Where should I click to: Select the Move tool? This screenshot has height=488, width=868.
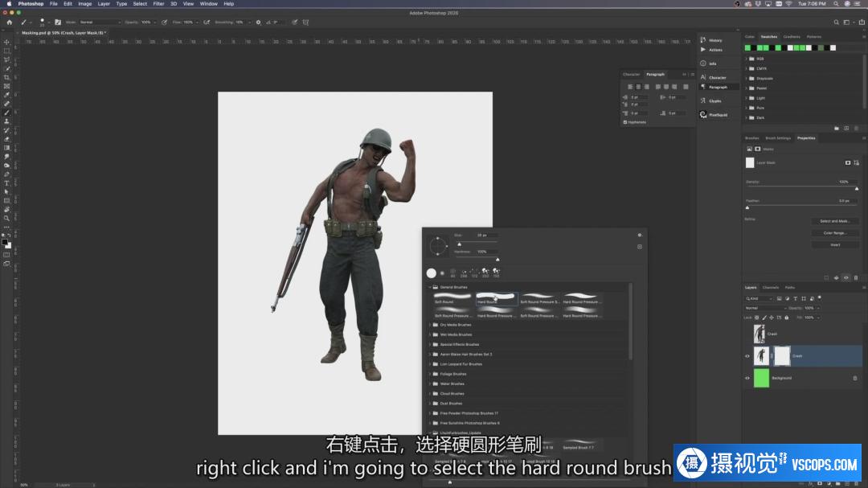coord(6,42)
